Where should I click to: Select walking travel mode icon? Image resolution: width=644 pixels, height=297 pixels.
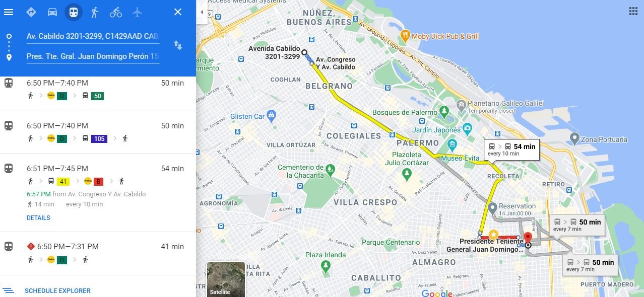[x=95, y=12]
